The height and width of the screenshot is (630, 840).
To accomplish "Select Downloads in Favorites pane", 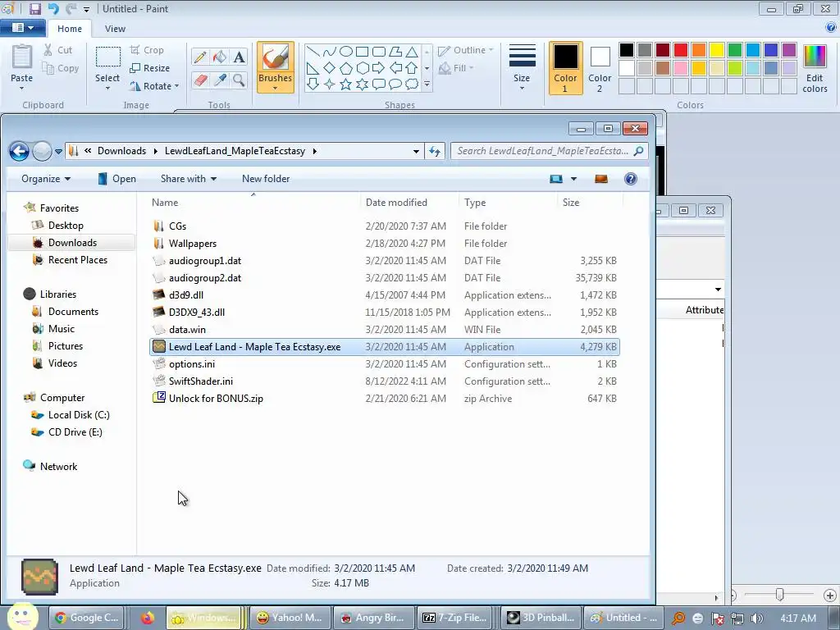I will [x=72, y=243].
